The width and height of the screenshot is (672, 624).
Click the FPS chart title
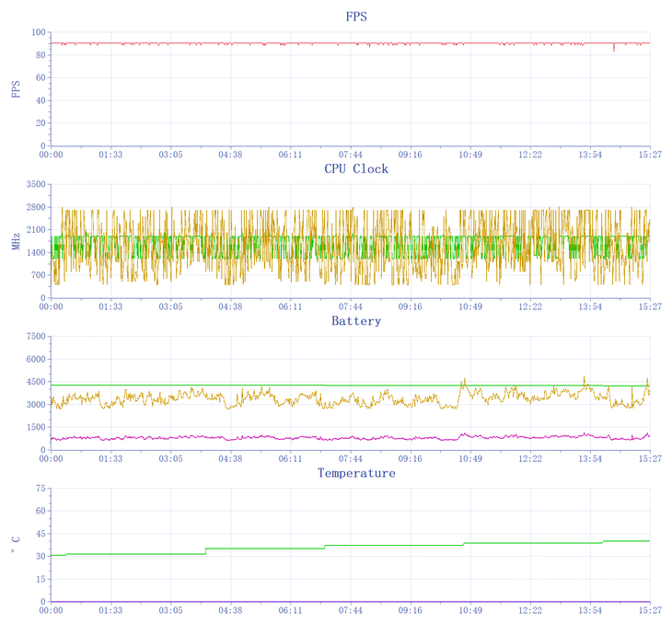click(356, 17)
